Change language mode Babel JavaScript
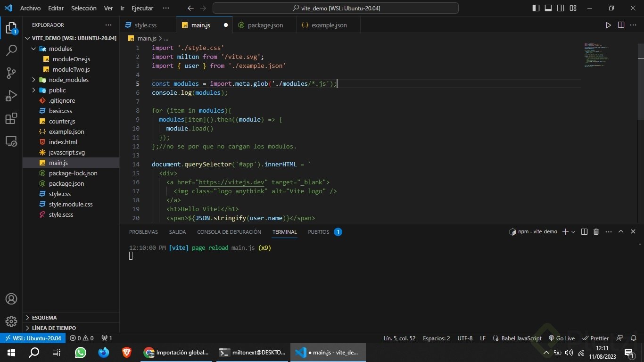Screen dimensions: 644x362 517,338
